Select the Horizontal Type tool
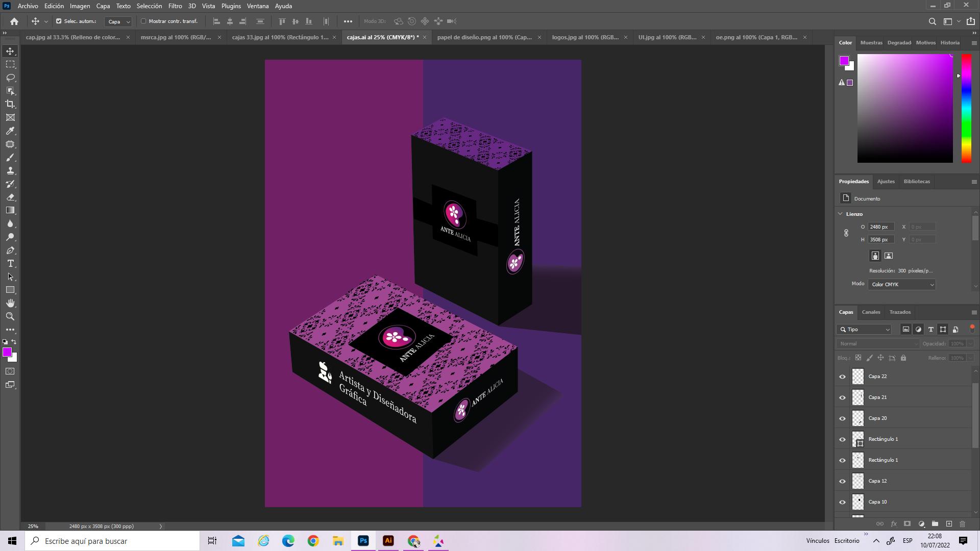 [x=10, y=264]
